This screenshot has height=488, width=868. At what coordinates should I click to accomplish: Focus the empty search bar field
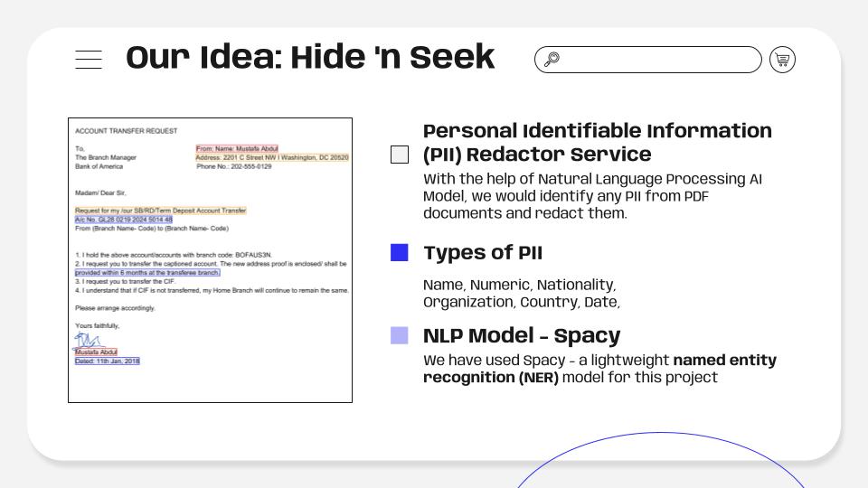click(648, 60)
